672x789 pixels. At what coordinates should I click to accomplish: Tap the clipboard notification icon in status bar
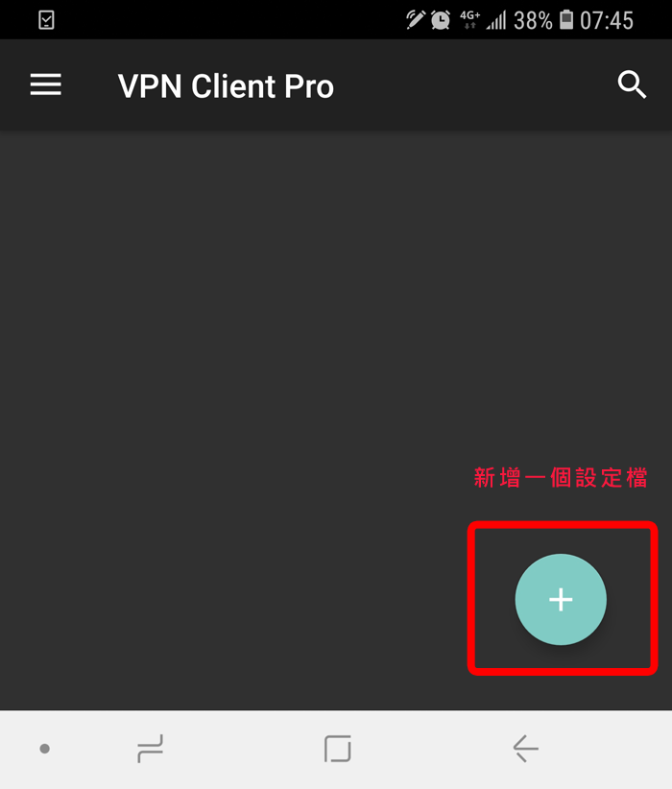[46, 20]
